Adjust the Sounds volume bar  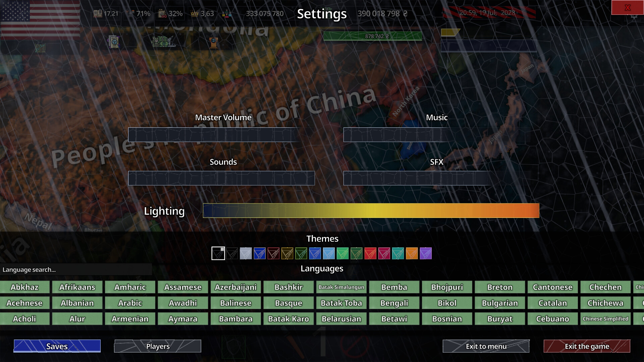pyautogui.click(x=221, y=178)
